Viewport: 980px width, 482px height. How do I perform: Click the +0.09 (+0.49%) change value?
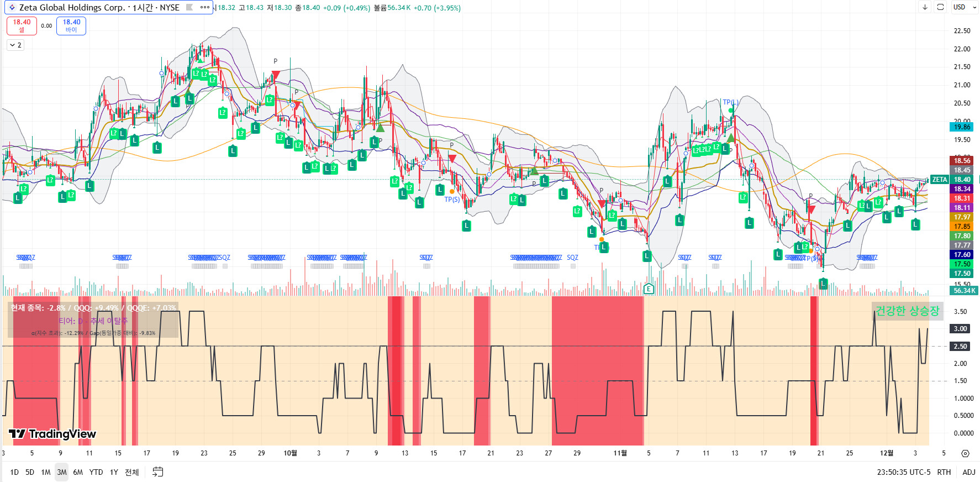click(346, 8)
